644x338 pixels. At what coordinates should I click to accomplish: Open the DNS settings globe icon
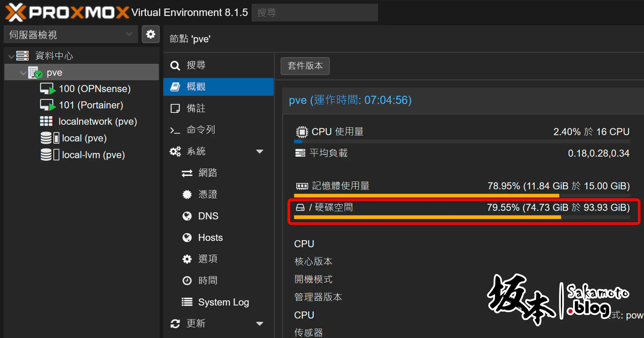[x=187, y=216]
